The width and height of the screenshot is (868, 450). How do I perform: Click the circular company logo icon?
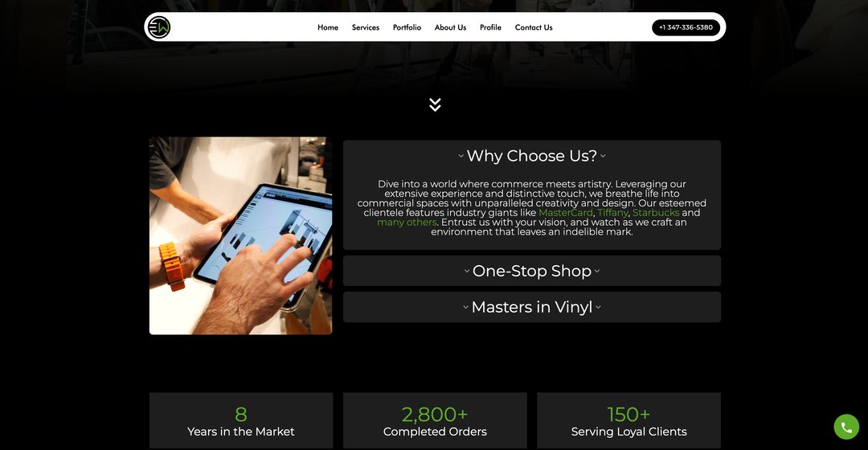(159, 27)
